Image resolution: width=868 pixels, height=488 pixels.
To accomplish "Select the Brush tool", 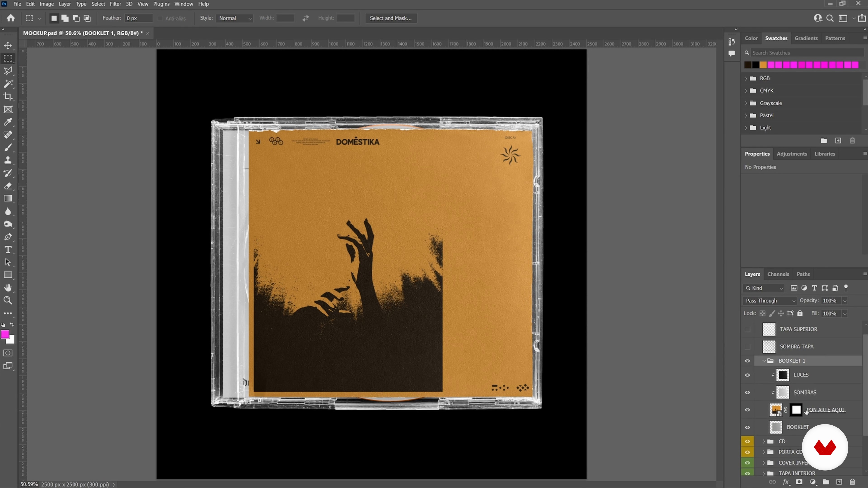I will [8, 148].
